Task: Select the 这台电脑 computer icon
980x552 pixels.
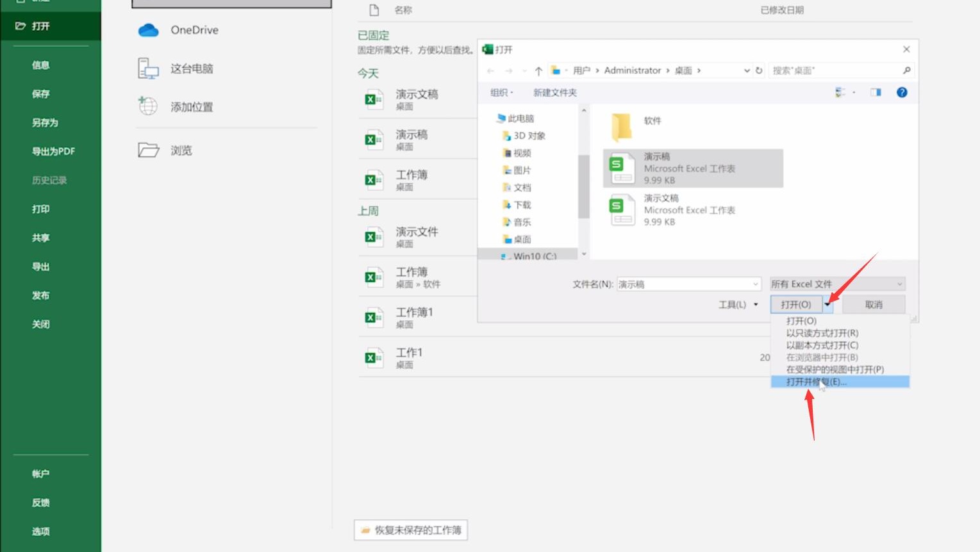Action: point(148,69)
